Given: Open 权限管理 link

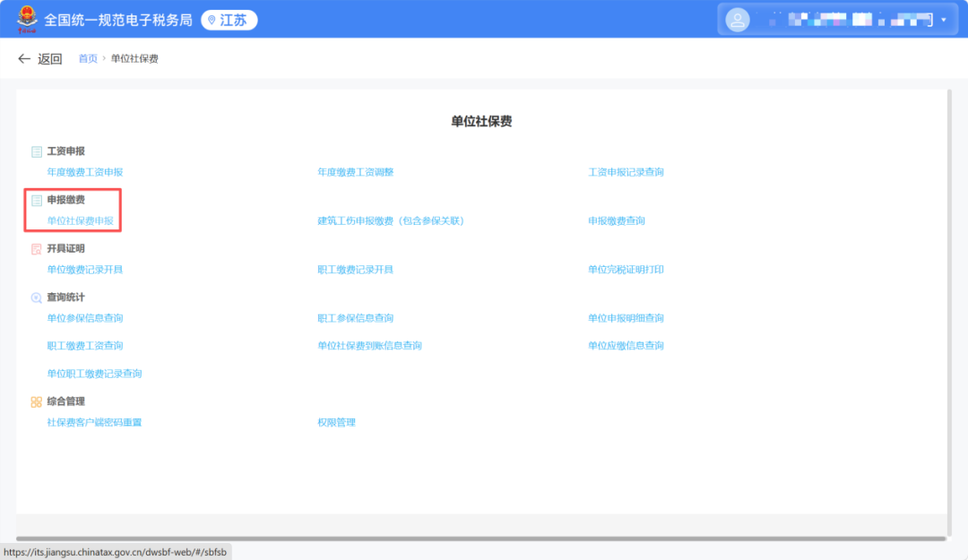Looking at the screenshot, I should click(336, 423).
